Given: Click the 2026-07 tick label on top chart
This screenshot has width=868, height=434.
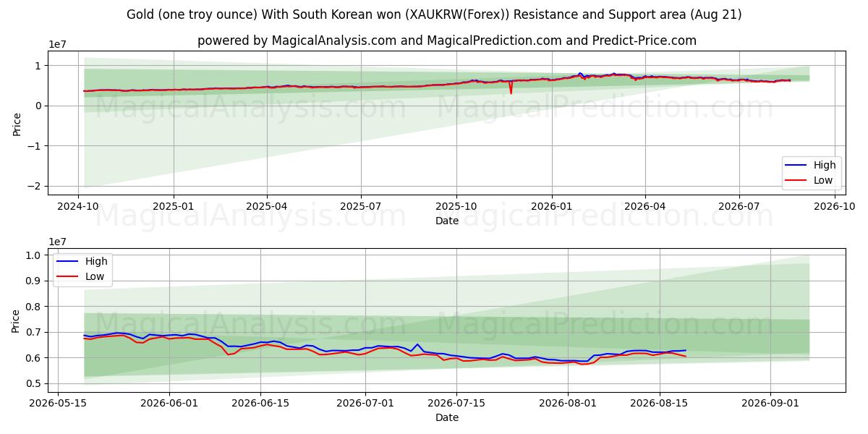Looking at the screenshot, I should point(739,205).
